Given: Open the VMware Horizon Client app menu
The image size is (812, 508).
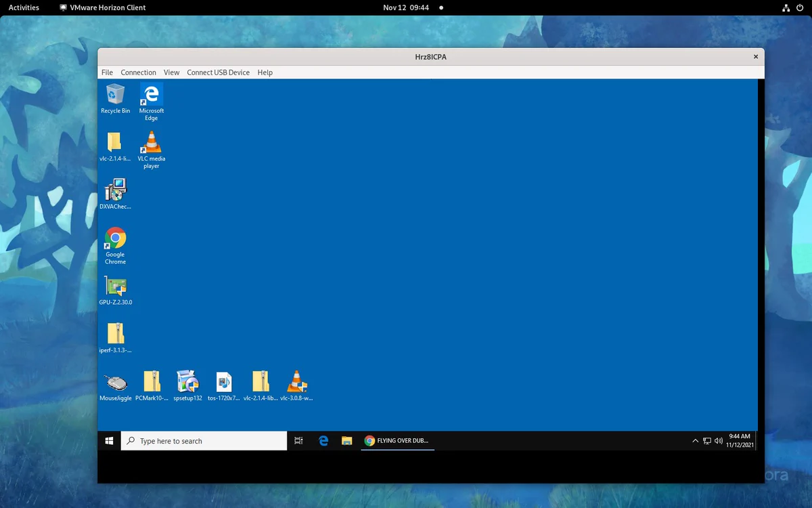Looking at the screenshot, I should [x=103, y=7].
